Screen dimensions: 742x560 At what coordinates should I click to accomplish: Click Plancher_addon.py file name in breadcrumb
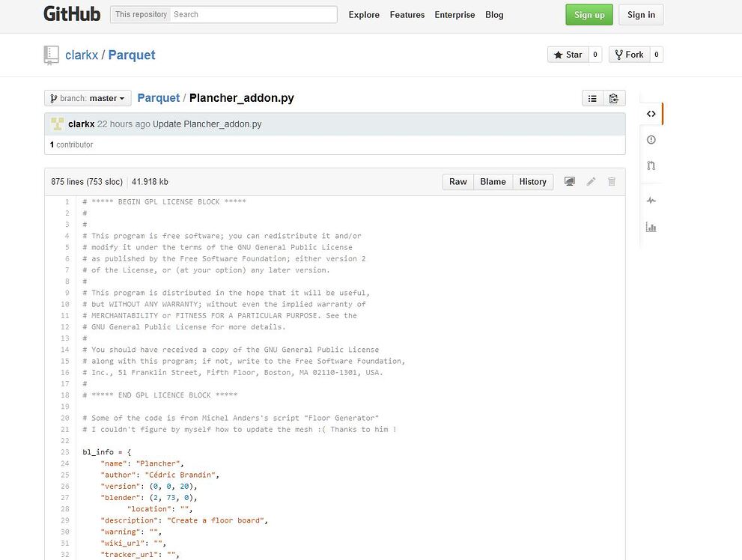tap(241, 98)
